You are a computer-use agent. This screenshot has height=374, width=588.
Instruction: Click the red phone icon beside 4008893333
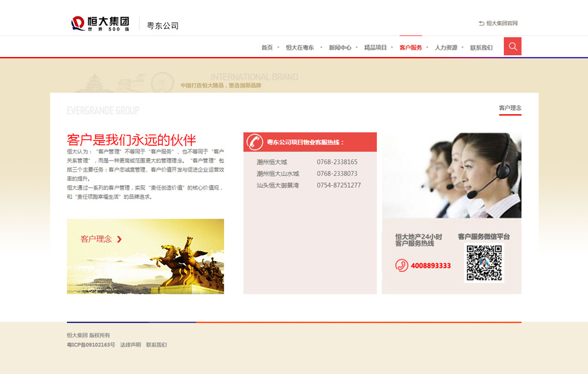402,265
